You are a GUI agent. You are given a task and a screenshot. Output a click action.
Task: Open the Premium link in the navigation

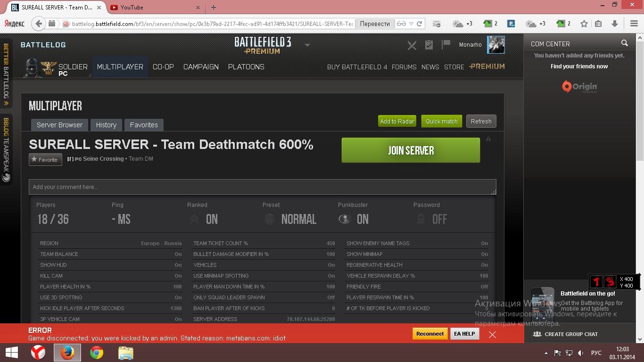[487, 66]
